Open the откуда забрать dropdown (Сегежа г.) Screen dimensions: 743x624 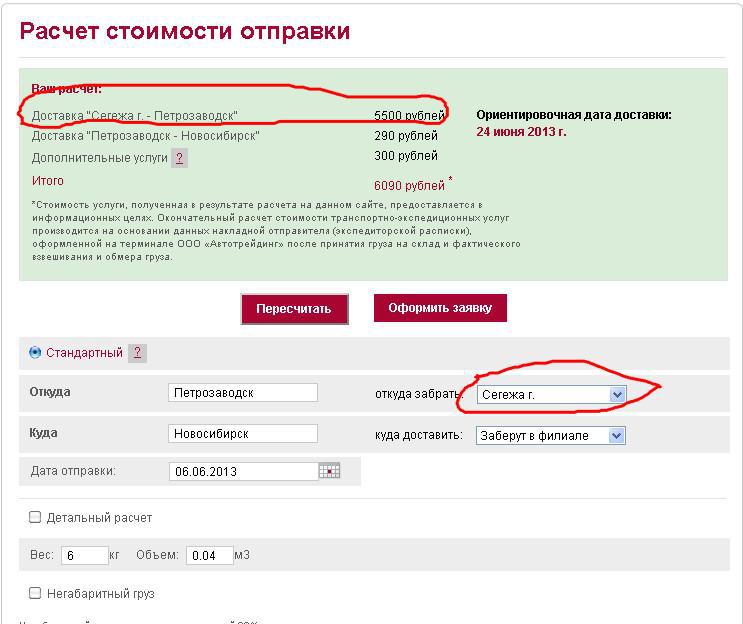point(551,395)
